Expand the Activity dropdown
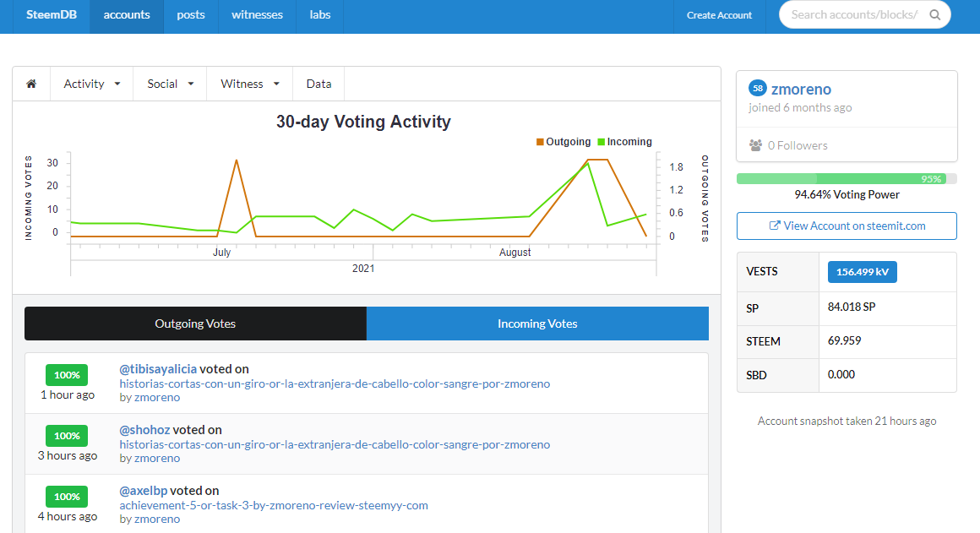Screen dimensions: 980x533 tap(92, 84)
